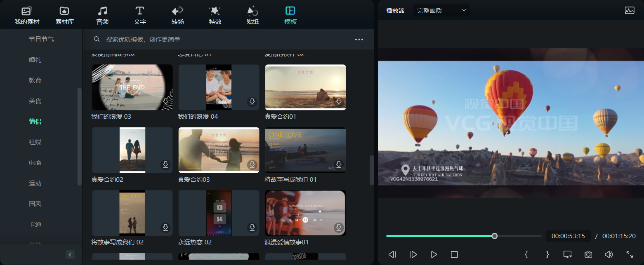644x265 pixels.
Task: Click the snapshot camera icon
Action: point(588,255)
